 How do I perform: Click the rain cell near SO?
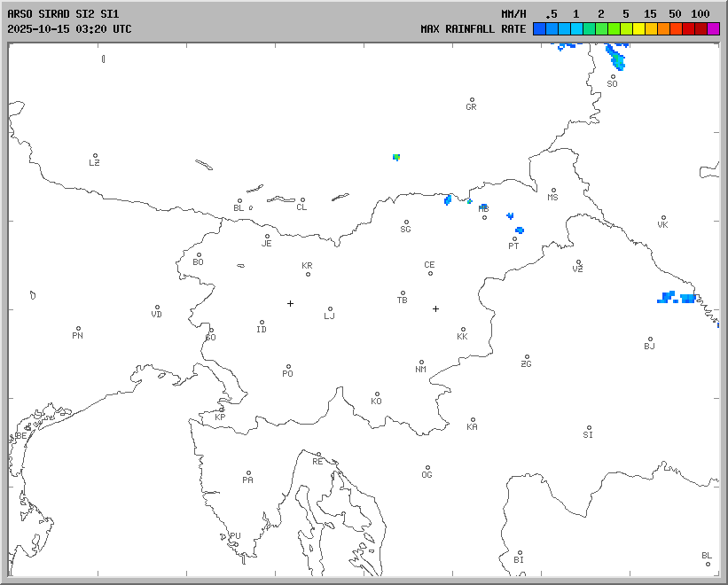[615, 58]
